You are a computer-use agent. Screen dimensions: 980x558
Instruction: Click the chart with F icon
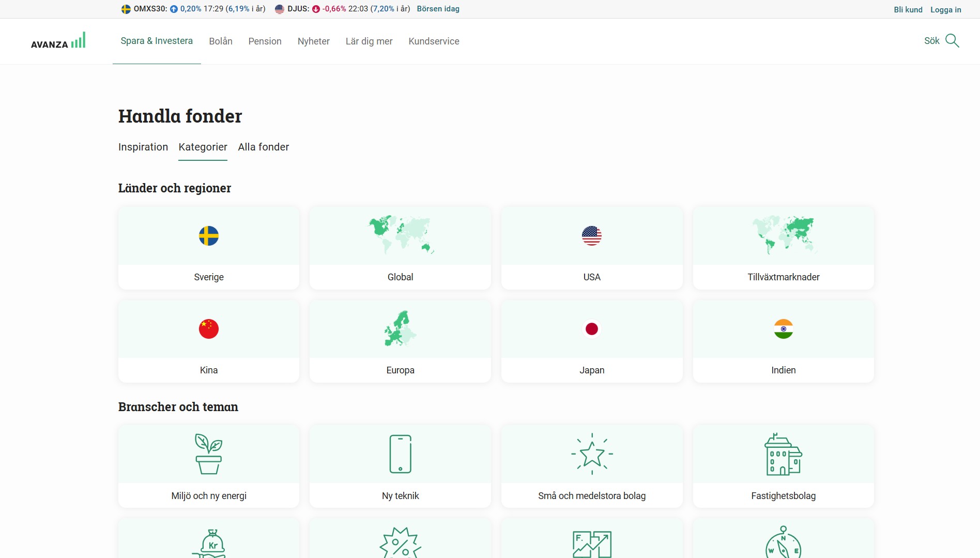(x=592, y=544)
